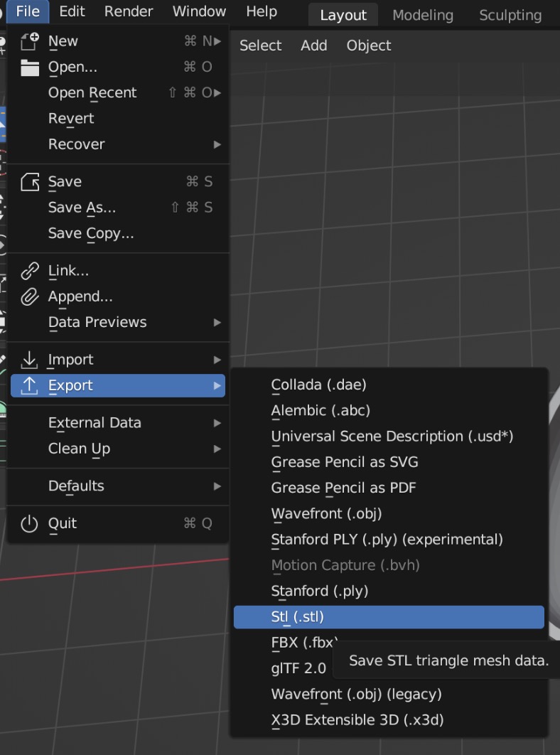Export as glTF 2.0
Viewport: 560px width, 755px height.
[298, 668]
